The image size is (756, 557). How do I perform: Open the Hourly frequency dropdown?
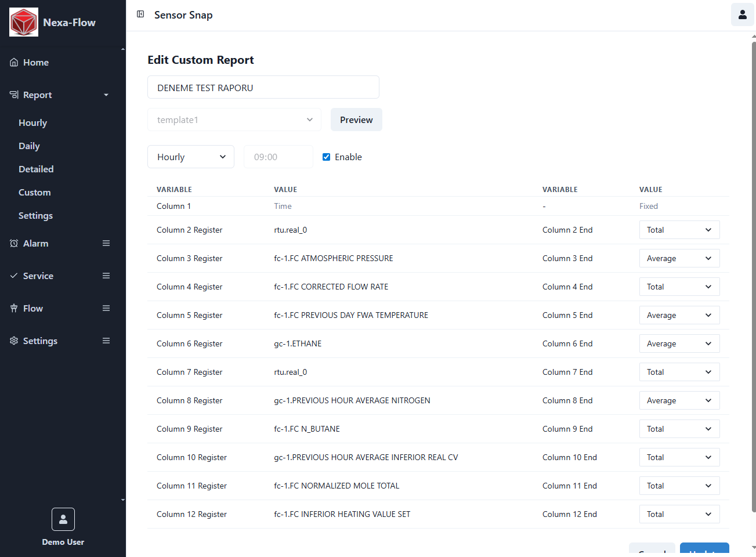click(x=190, y=157)
